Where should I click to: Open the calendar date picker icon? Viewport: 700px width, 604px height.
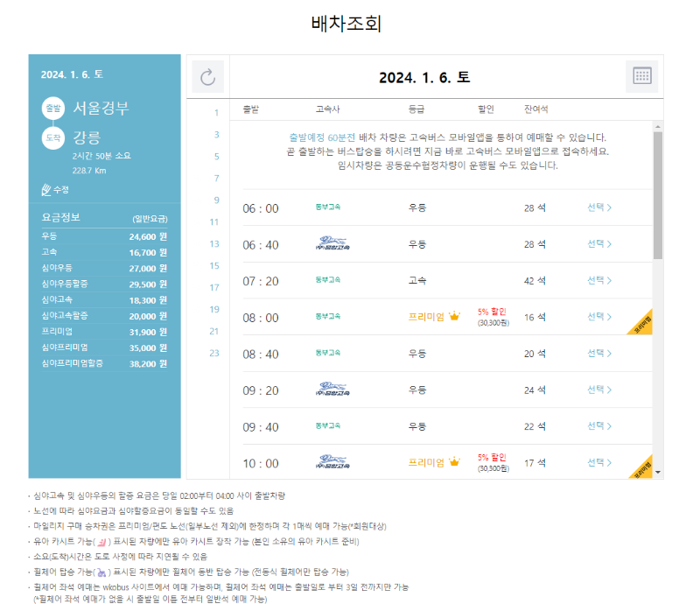[642, 77]
